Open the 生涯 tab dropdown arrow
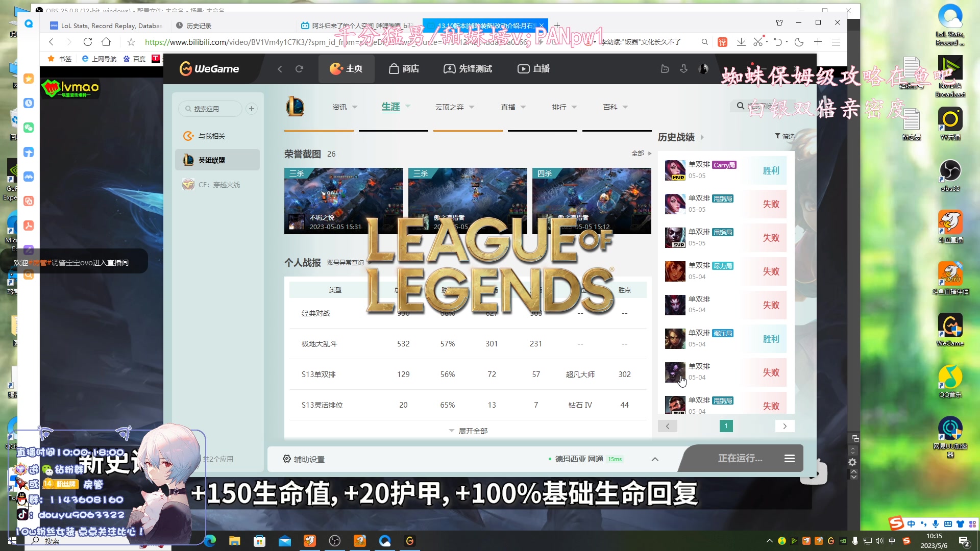 (408, 107)
